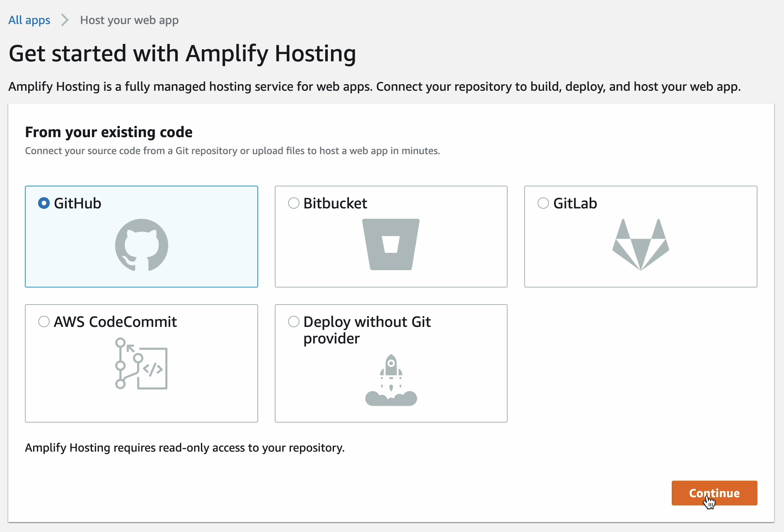Choose the Bitbucket radio button

[x=294, y=203]
